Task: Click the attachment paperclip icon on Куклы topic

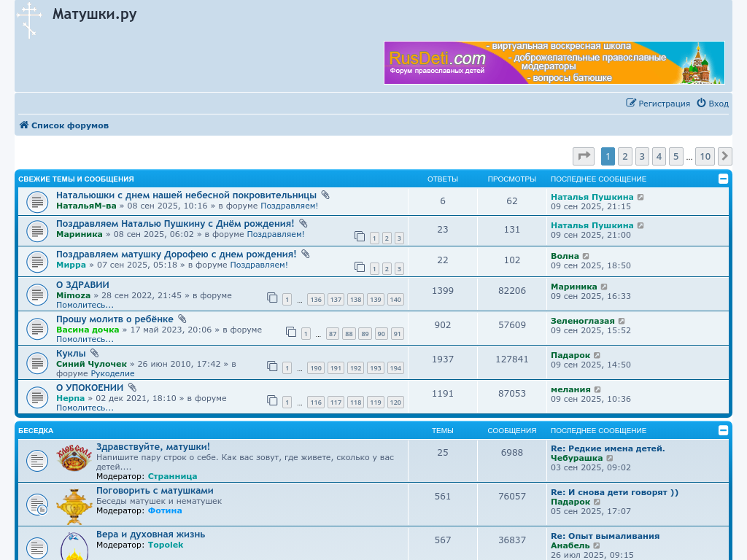Action: click(x=94, y=354)
